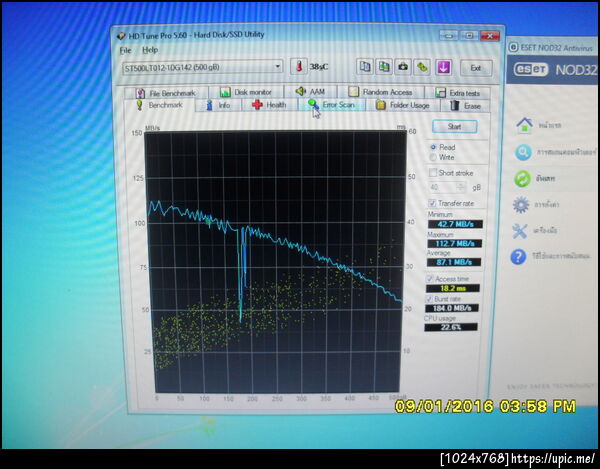Click the access time value 18.2 ms
The image size is (600, 469).
[x=453, y=288]
